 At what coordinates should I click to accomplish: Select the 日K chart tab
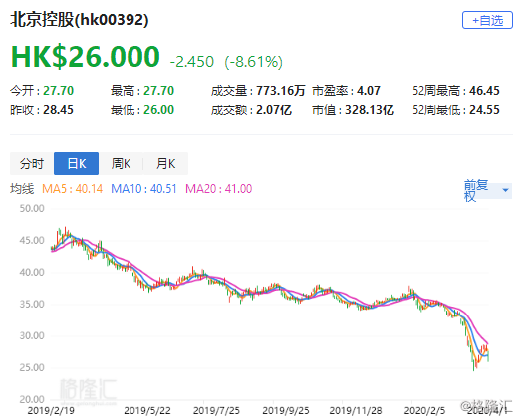click(76, 163)
